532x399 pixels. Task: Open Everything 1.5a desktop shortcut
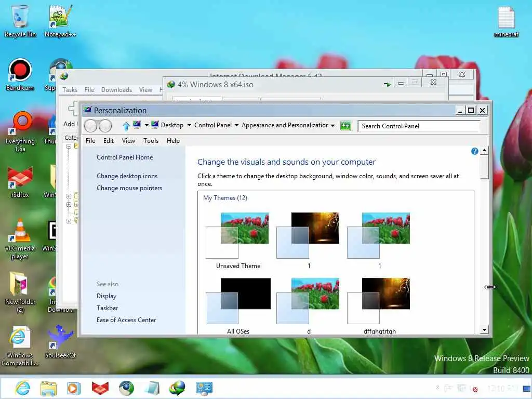(20, 131)
